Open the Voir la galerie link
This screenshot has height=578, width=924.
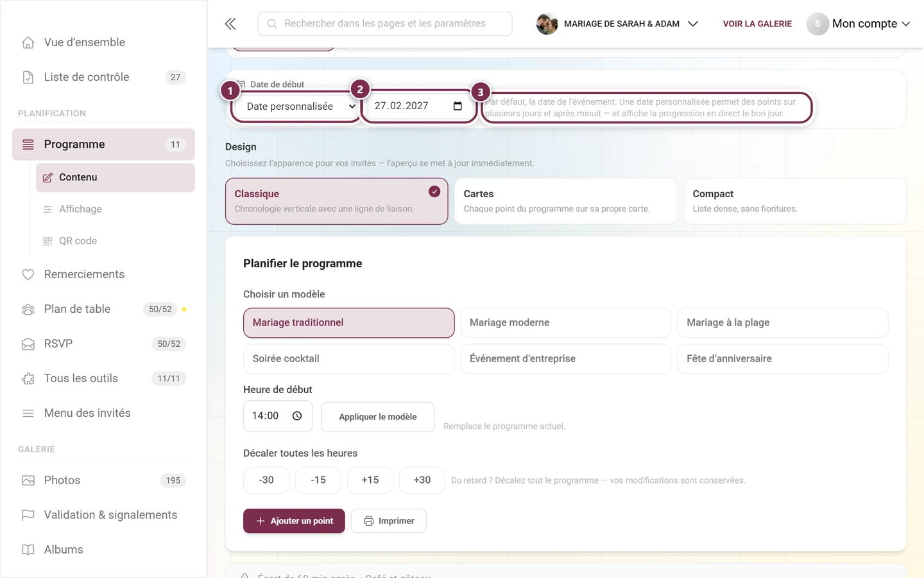[757, 24]
